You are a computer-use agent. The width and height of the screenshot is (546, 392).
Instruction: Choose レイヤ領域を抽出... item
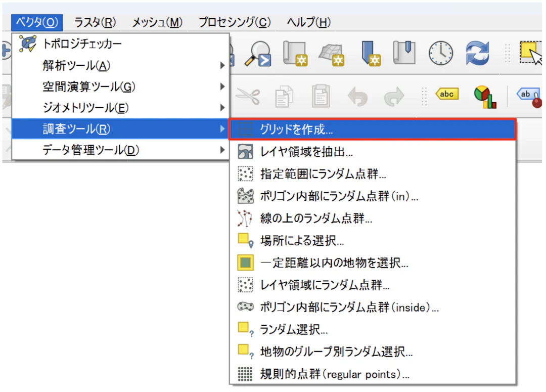(372, 152)
